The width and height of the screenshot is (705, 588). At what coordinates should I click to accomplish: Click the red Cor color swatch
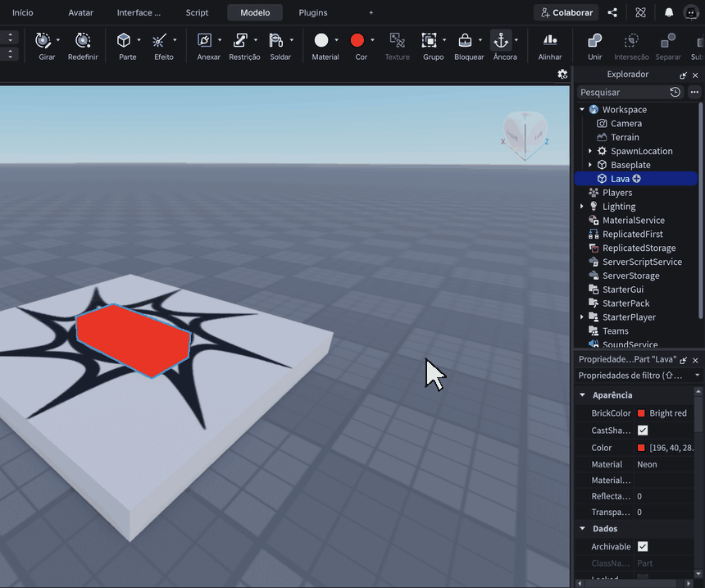tap(357, 40)
